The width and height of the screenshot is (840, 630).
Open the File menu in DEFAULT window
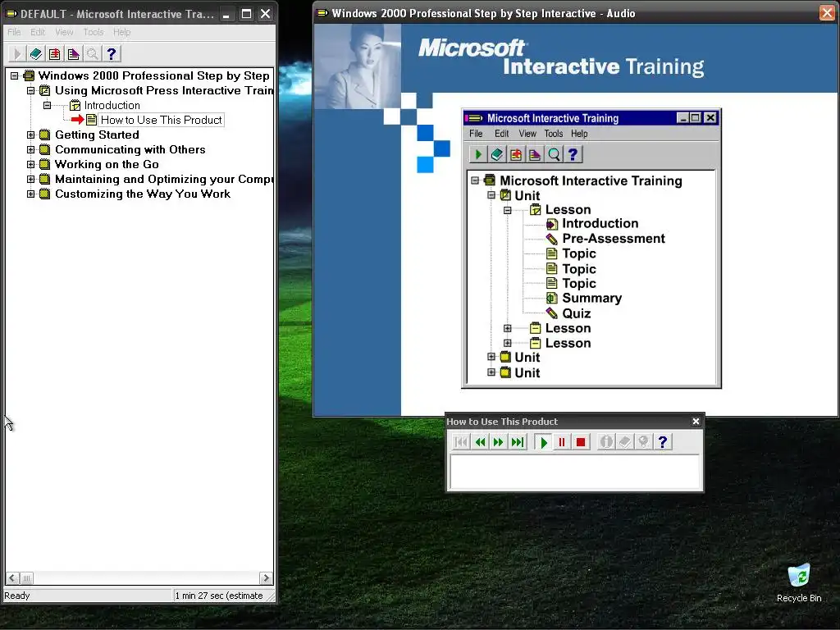point(14,32)
